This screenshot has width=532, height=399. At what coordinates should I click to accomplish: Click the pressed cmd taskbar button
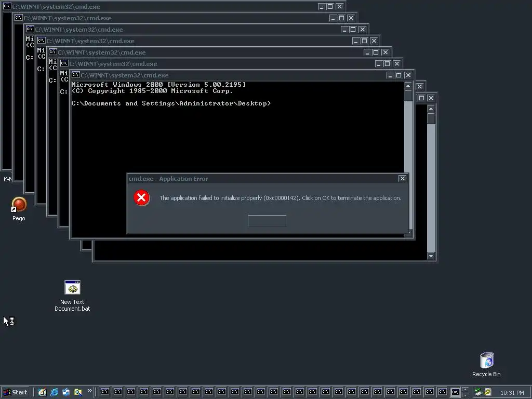point(455,392)
